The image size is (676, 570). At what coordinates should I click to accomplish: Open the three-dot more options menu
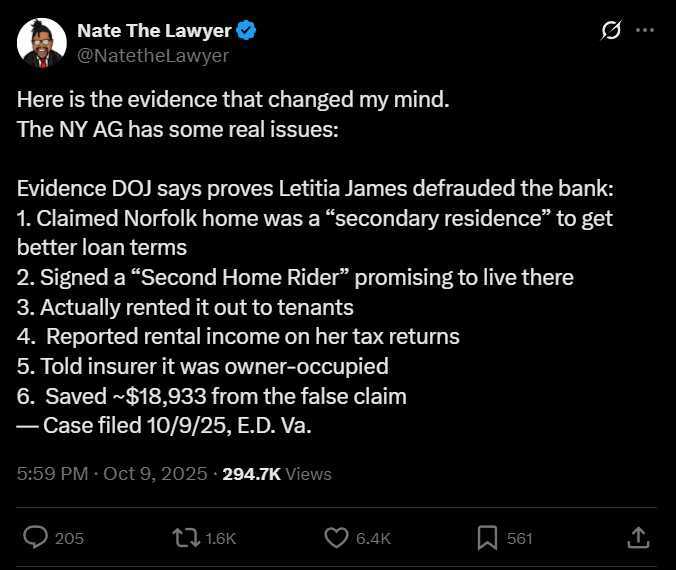[x=645, y=31]
